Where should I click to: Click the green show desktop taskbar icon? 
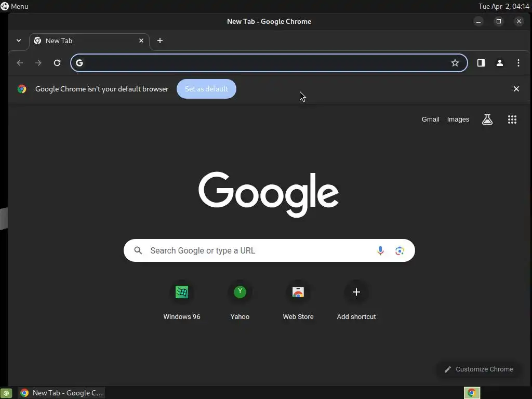click(6, 393)
